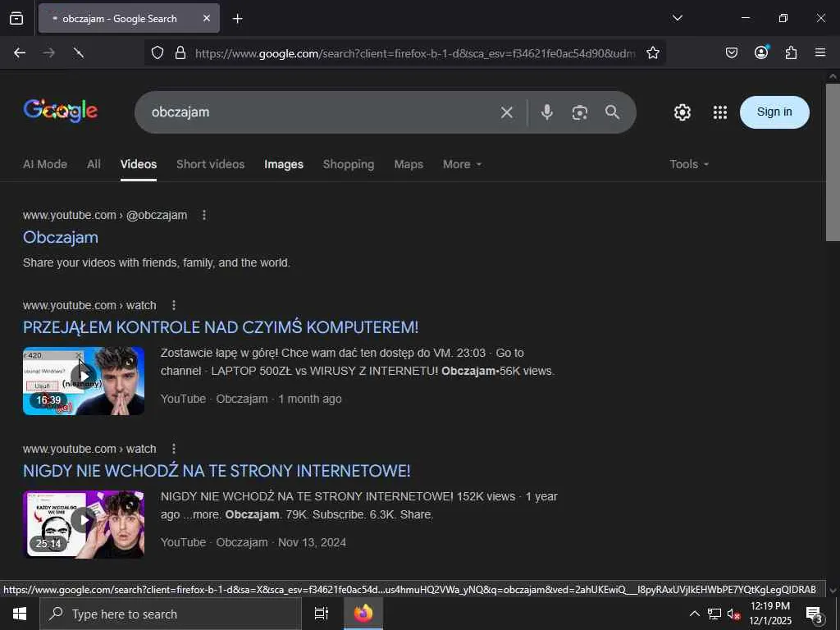Viewport: 840px width, 630px height.
Task: Open the taskbar clock showing 12:19 PM
Action: coord(769,614)
